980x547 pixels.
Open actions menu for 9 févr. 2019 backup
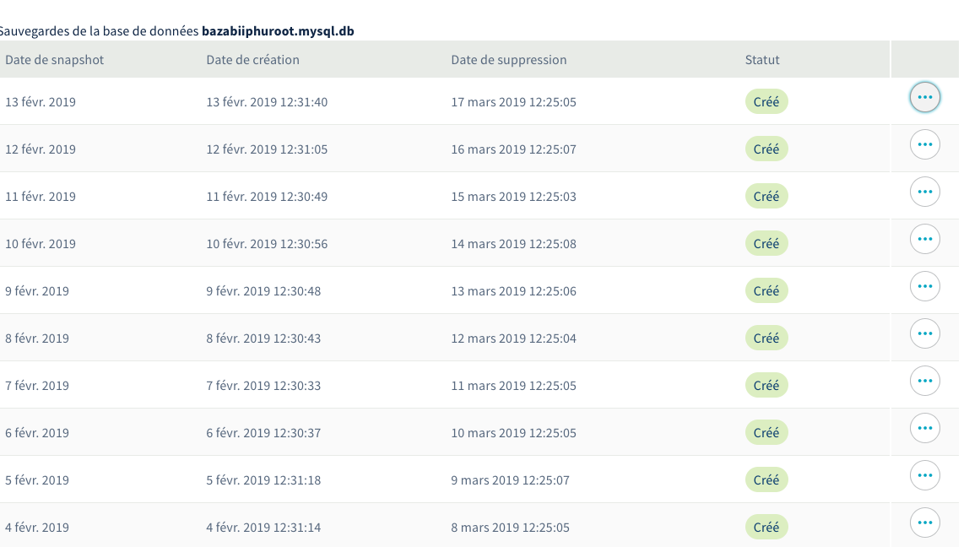pos(924,287)
